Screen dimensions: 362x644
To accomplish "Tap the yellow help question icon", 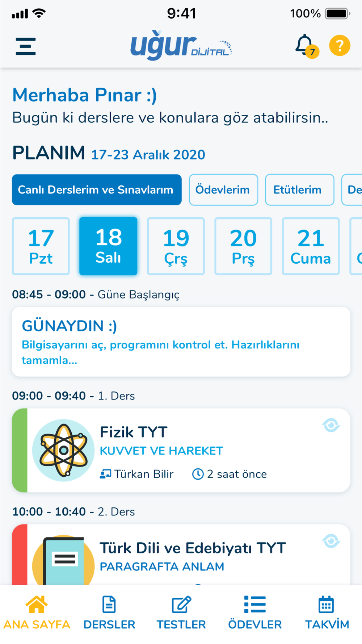I will (x=340, y=46).
